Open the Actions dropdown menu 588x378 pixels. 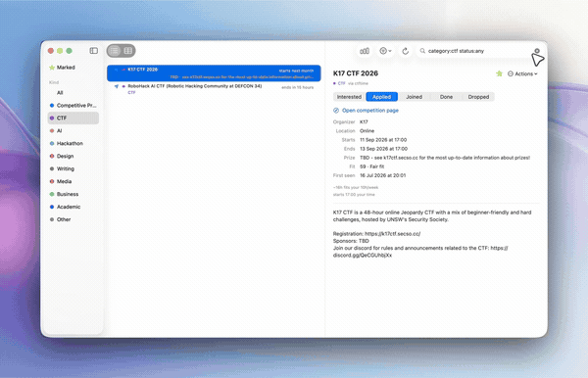point(522,73)
